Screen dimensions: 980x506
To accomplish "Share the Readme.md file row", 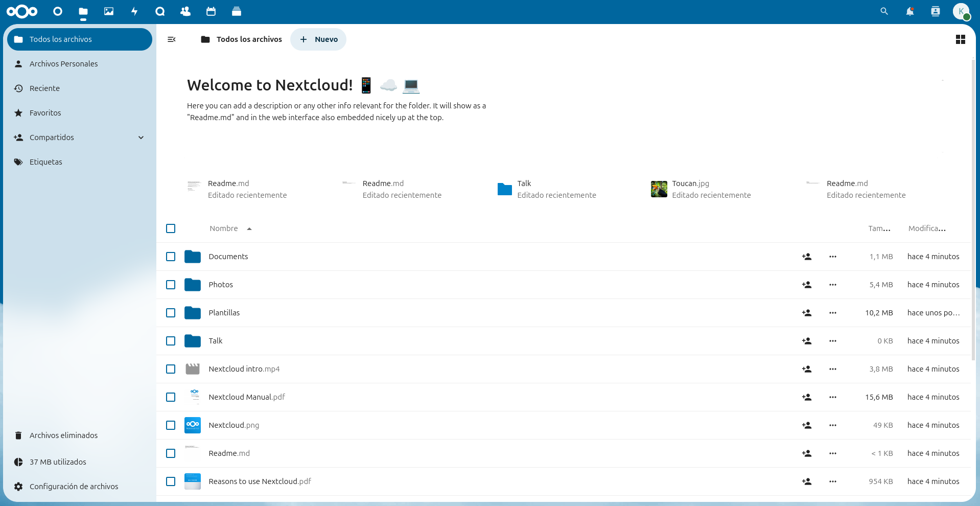I will (807, 453).
